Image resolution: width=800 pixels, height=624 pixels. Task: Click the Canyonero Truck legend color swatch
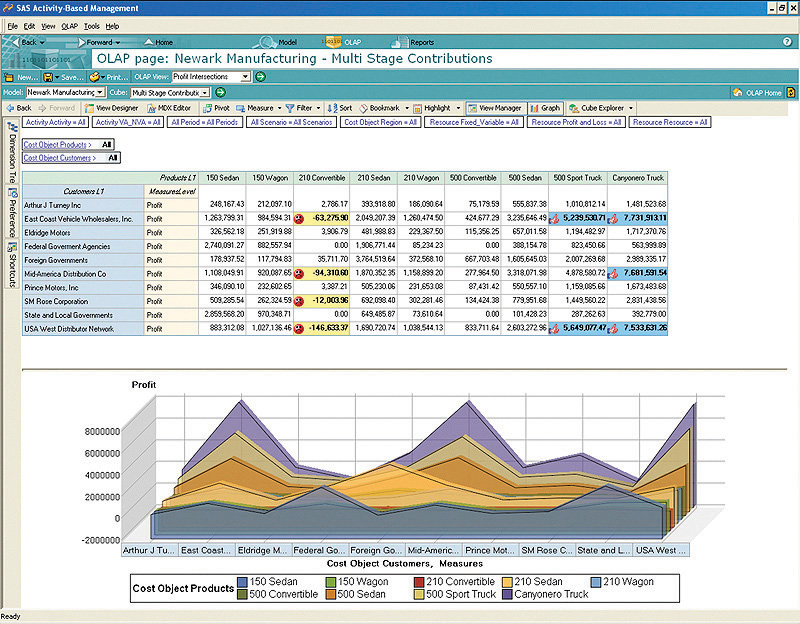pyautogui.click(x=508, y=595)
